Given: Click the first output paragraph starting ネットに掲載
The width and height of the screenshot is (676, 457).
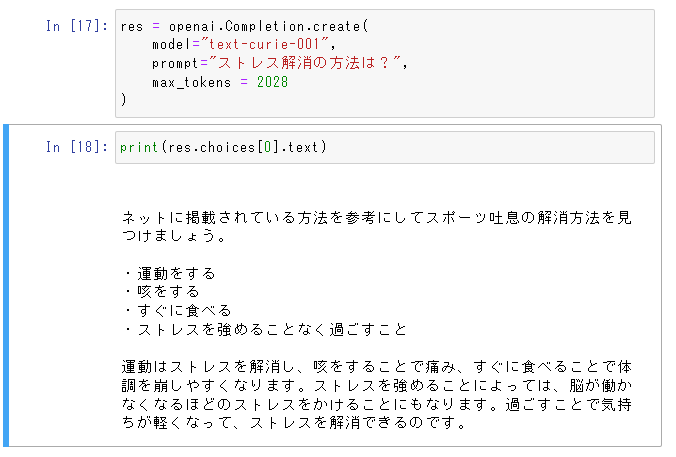Looking at the screenshot, I should [x=376, y=226].
